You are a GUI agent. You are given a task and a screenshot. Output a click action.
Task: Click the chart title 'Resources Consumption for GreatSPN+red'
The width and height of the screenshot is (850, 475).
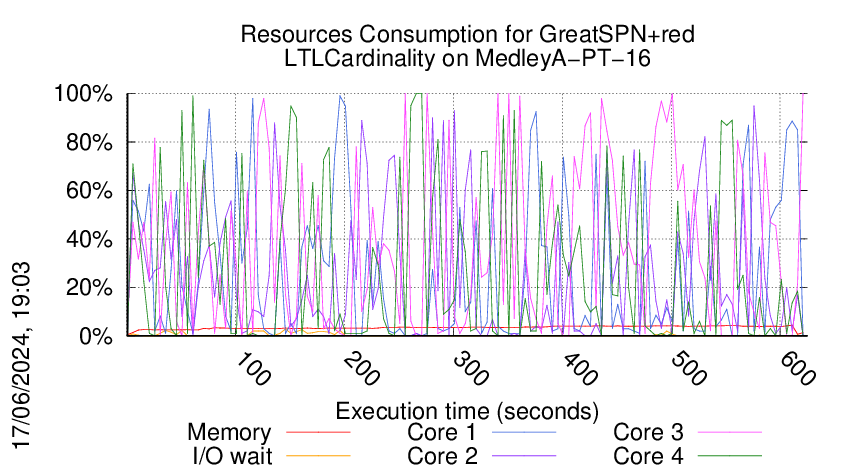(x=467, y=34)
